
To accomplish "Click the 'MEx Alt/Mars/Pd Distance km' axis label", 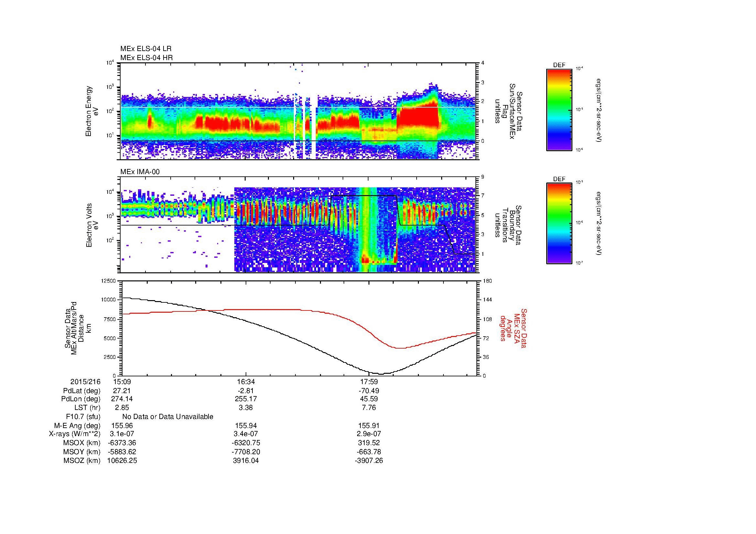I will [x=78, y=328].
